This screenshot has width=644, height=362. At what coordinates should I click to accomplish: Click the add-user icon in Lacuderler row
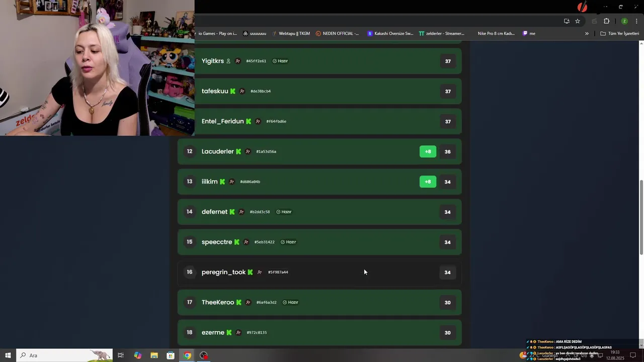(x=248, y=151)
